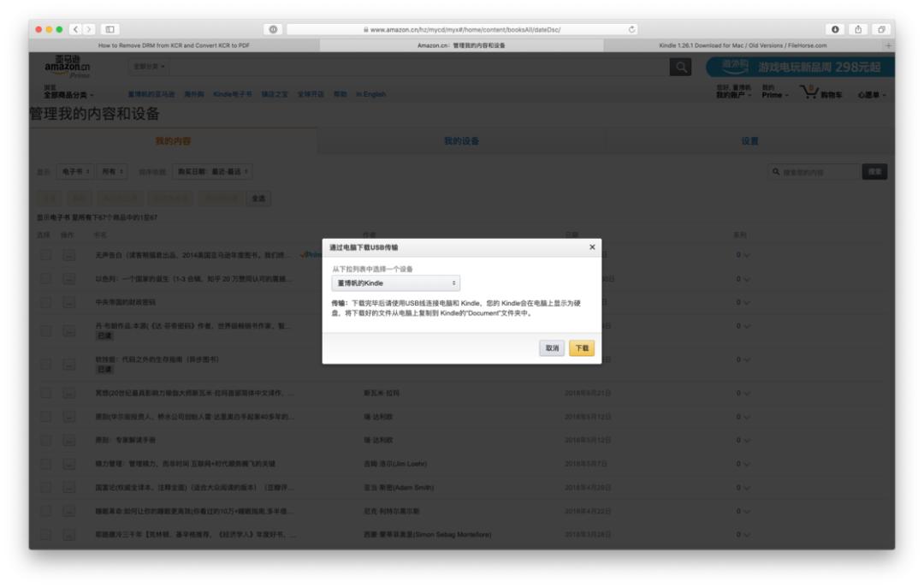The height and width of the screenshot is (588, 924).
Task: Switch to the 设置 tab
Action: coord(749,141)
